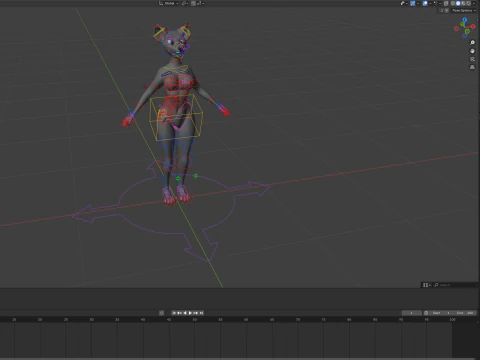Viewport: 480px width, 360px height.
Task: Click the timeline horizontal scrollbar
Action: (238, 359)
